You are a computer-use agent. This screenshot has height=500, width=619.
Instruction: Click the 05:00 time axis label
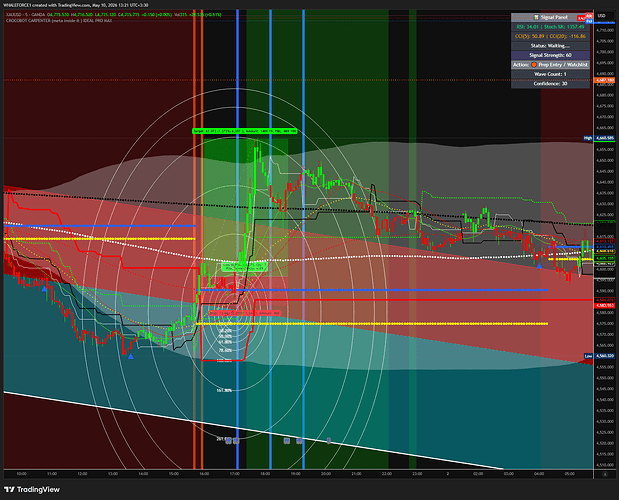pos(569,474)
